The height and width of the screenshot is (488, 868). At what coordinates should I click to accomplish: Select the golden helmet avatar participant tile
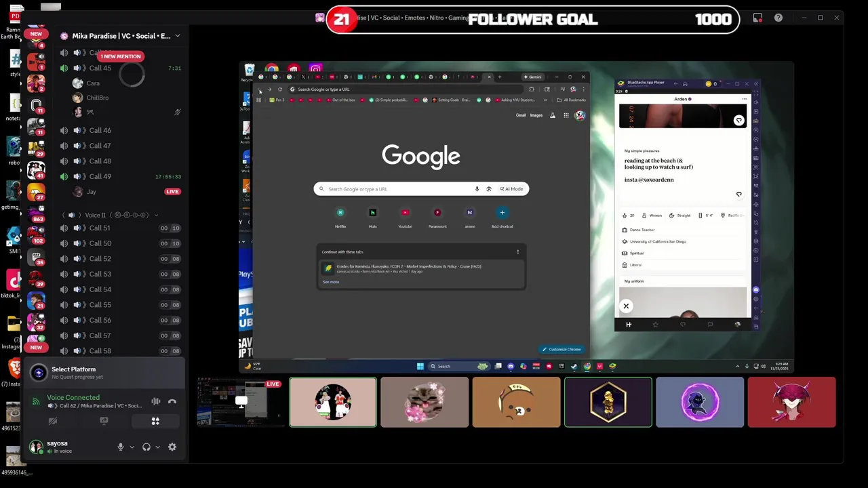point(608,403)
